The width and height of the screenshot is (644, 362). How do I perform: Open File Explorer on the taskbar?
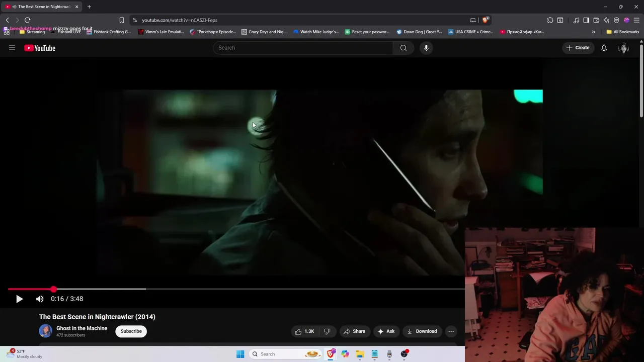point(360,354)
